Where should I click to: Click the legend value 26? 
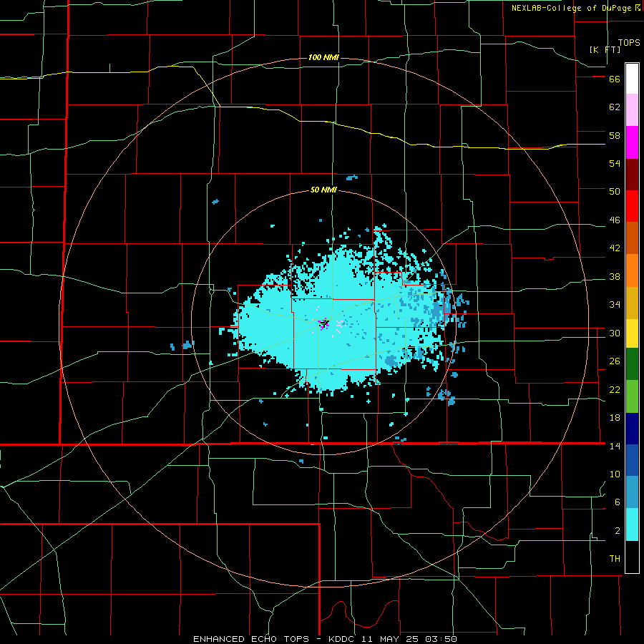tap(615, 361)
